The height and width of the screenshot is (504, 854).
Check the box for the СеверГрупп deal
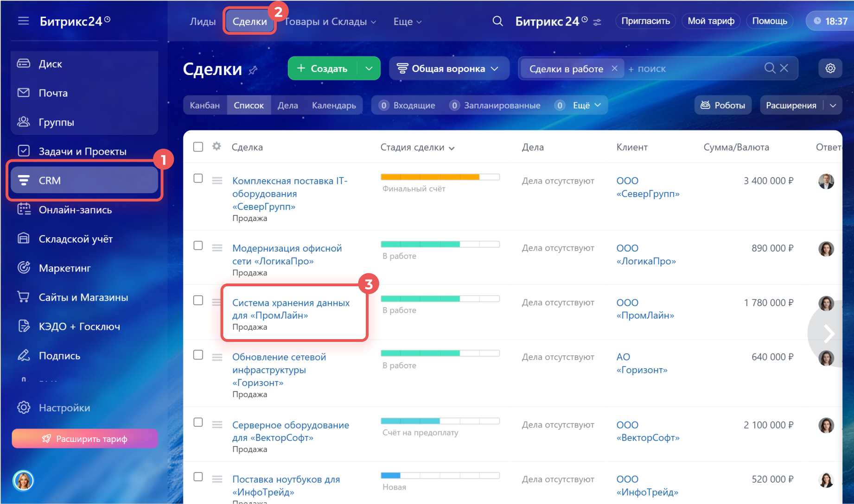coord(198,178)
